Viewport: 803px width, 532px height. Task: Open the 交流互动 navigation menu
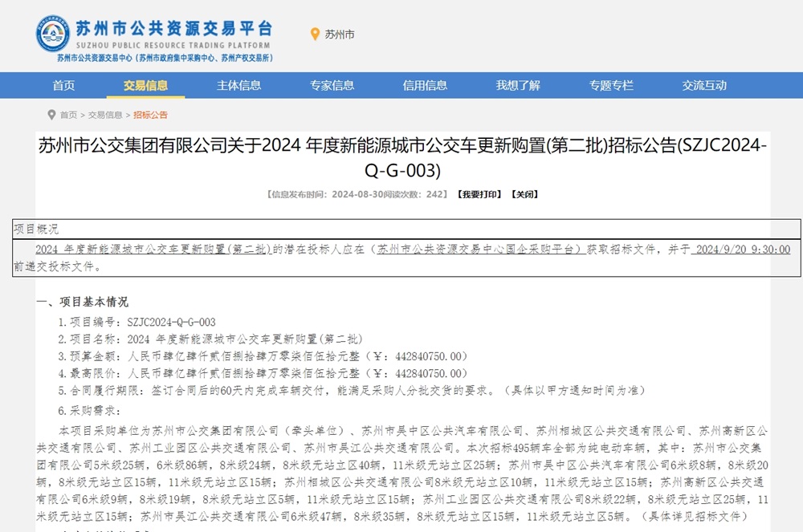701,86
